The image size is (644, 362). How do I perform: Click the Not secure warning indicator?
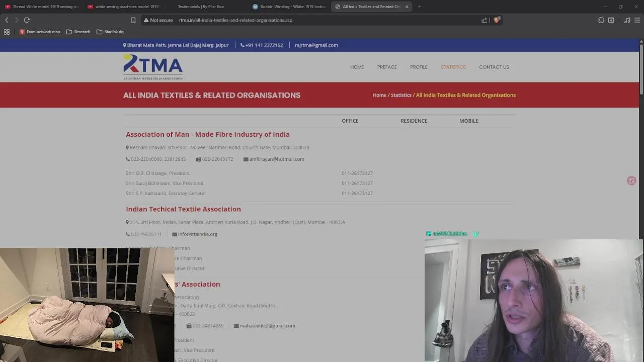158,20
